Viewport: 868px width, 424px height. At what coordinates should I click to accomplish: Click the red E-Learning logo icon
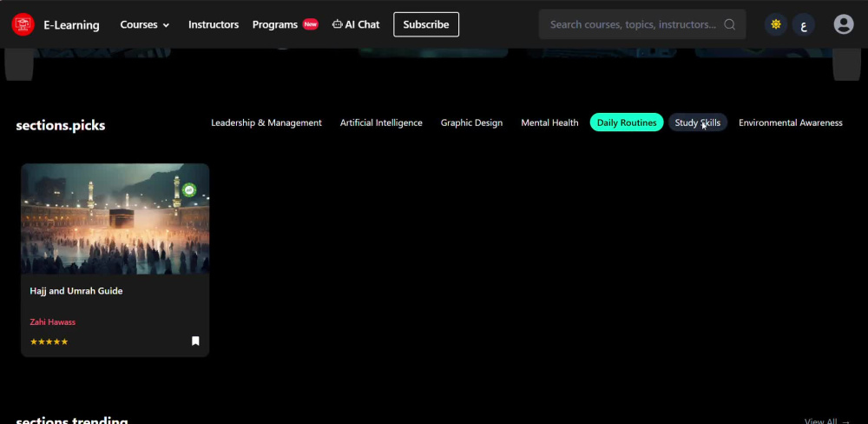(23, 24)
